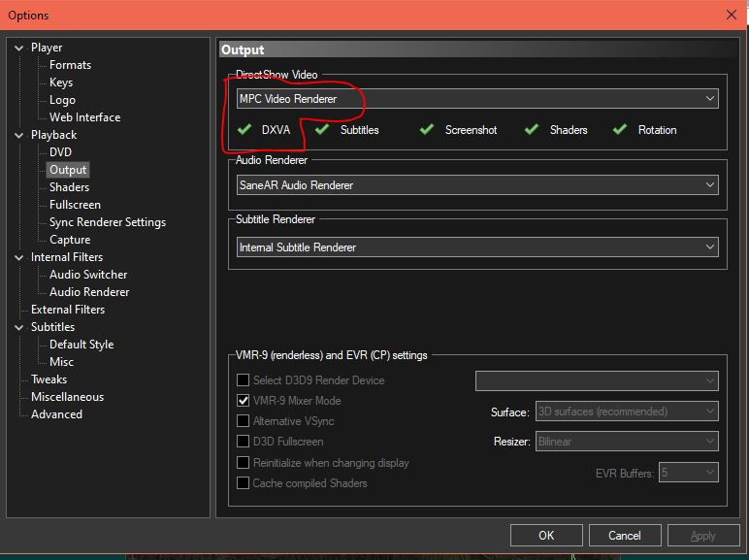Screen dimensions: 749x560
Task: Open DVD playback settings page
Action: (61, 152)
